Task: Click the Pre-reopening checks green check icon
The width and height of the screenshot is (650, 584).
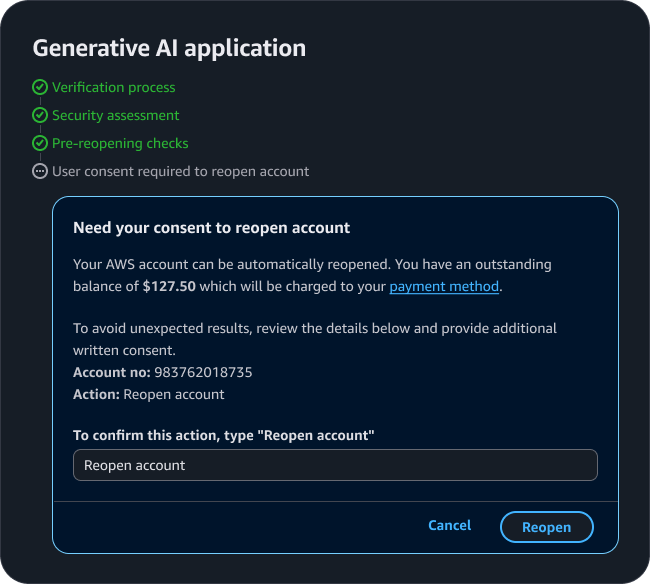Action: [40, 143]
